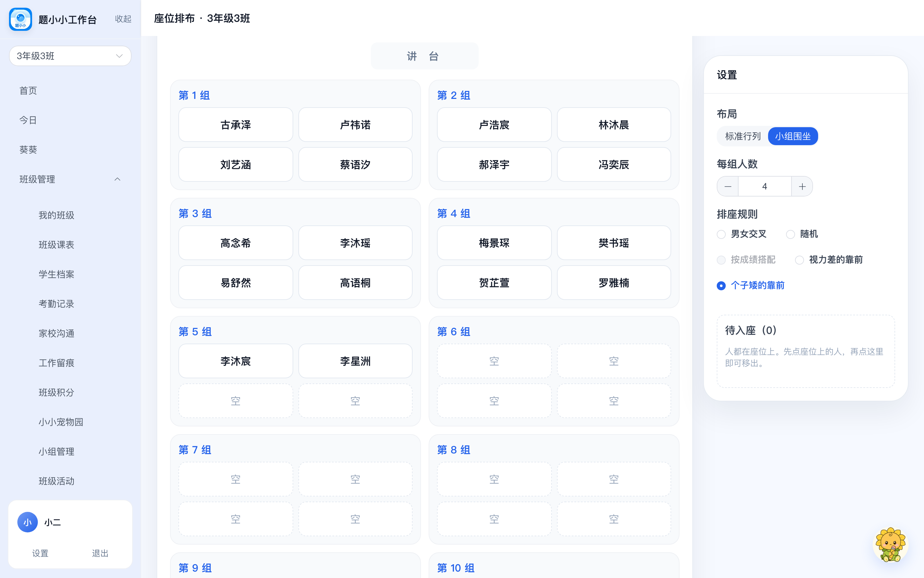Image resolution: width=924 pixels, height=578 pixels.
Task: Select seat of 樊书瑶
Action: tap(613, 243)
